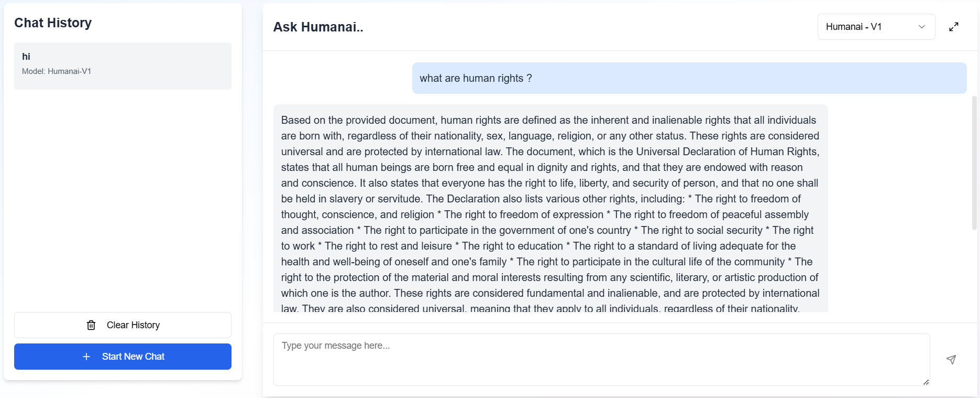Screen dimensions: 980x398
Task: Select the "hi" chat history entry
Action: tap(123, 66)
